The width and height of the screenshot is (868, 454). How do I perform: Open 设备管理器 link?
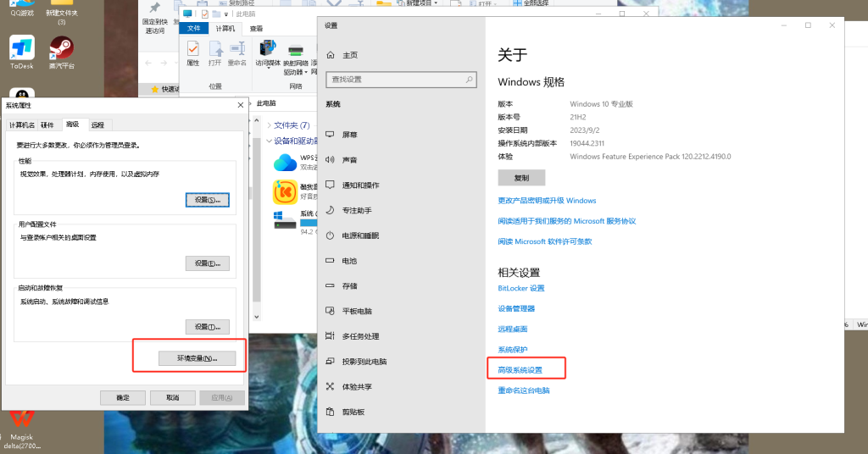tap(516, 308)
